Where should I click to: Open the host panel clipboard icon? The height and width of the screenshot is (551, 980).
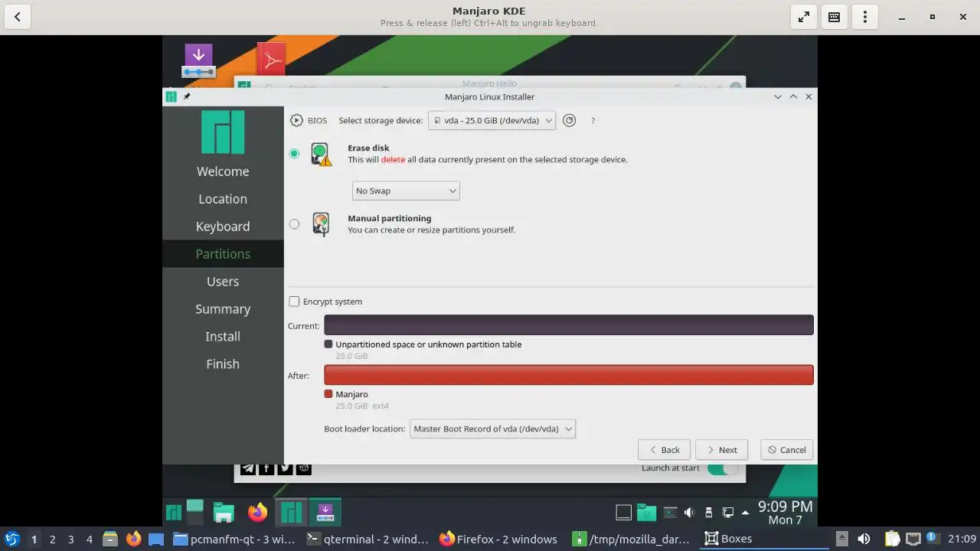click(x=893, y=539)
